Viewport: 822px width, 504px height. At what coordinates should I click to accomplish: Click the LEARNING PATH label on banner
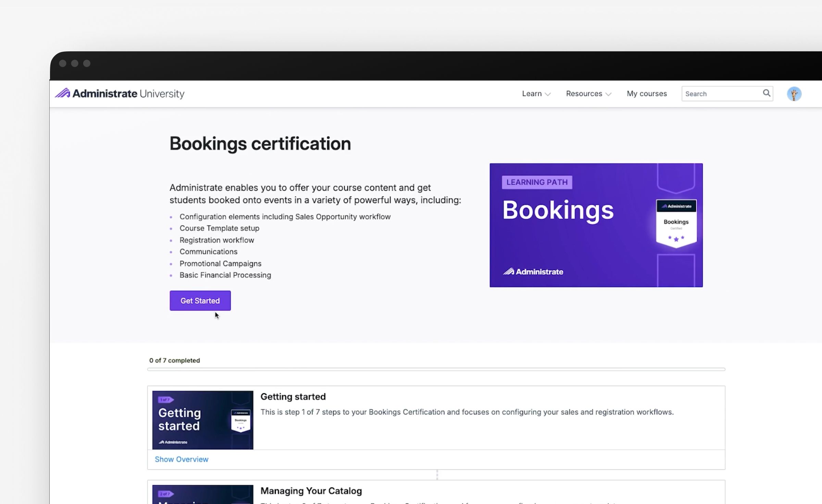pyautogui.click(x=537, y=182)
